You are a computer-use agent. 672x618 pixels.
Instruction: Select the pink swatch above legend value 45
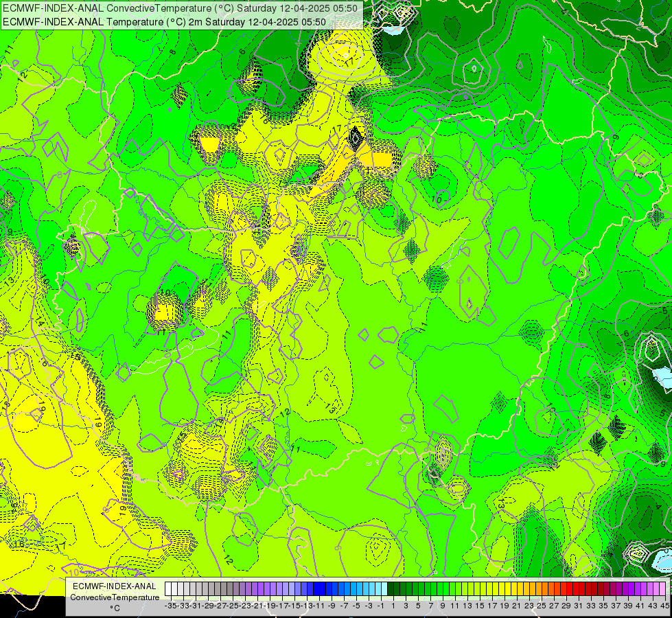662,589
